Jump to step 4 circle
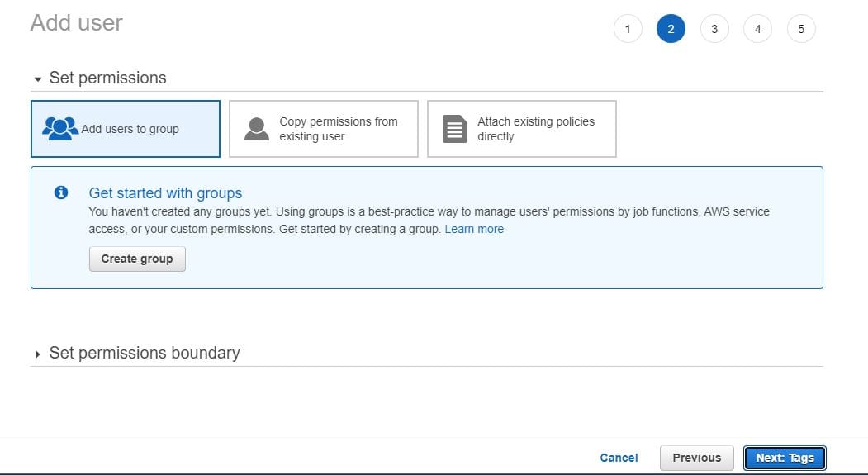868x475 pixels. [x=757, y=29]
